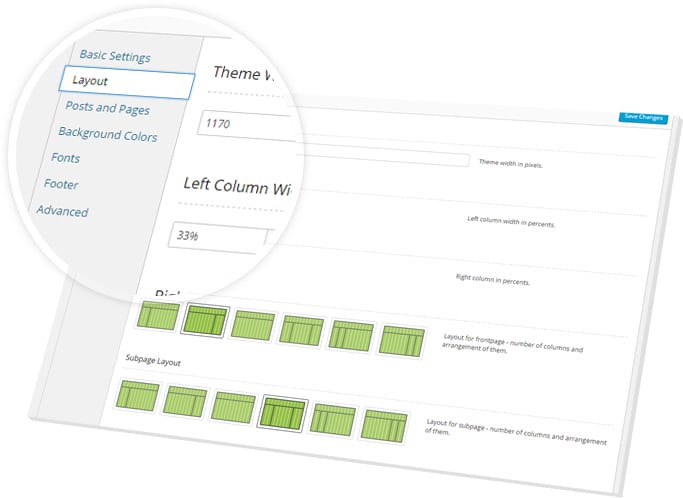683x498 pixels.
Task: Pick the highlighted both-sidebars subpage layout
Action: pos(283,412)
